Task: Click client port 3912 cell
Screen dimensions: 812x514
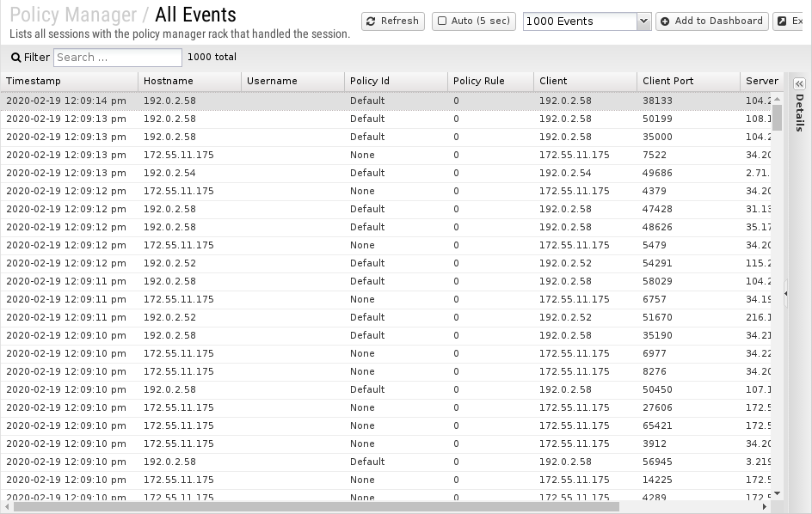Action: click(688, 444)
